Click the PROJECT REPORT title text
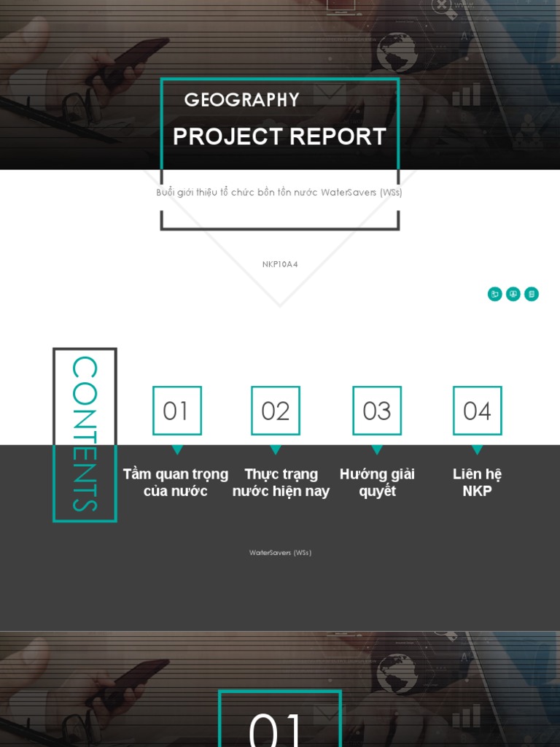This screenshot has width=560, height=747. pos(279,136)
